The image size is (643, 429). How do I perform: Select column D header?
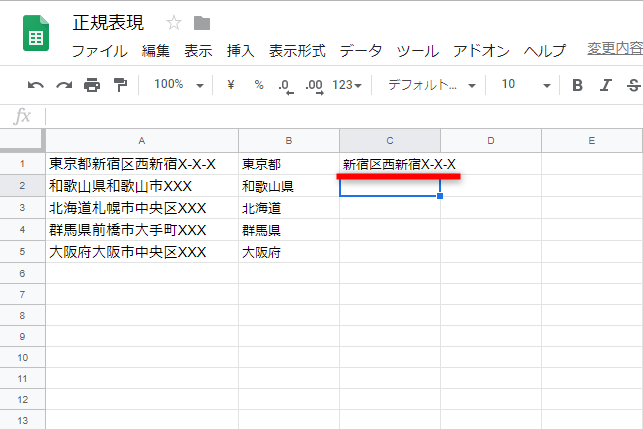(491, 141)
